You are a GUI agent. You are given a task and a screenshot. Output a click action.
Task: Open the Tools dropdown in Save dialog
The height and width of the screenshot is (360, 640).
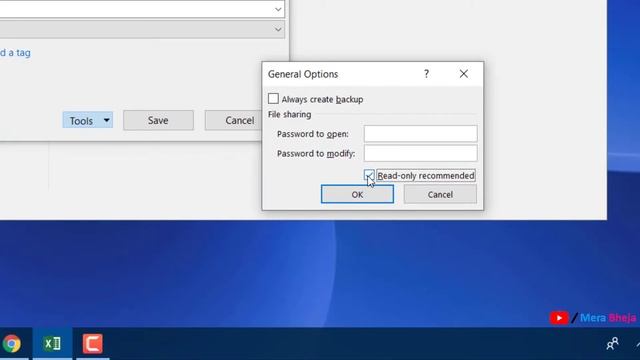click(88, 120)
